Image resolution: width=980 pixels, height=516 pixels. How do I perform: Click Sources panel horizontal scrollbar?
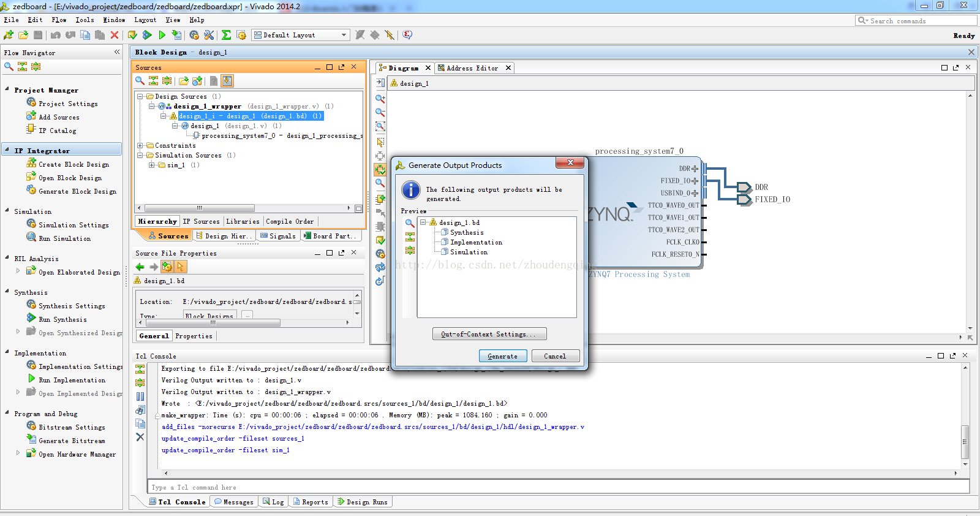click(x=200, y=208)
